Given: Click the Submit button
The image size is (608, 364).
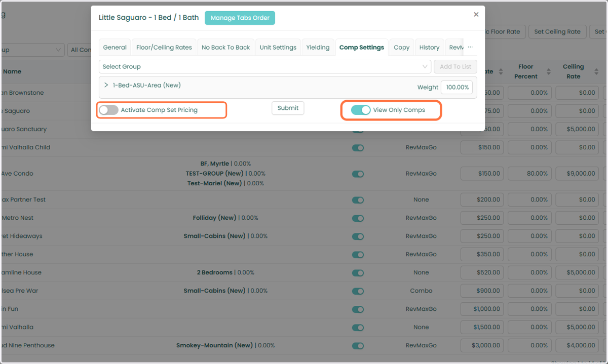Looking at the screenshot, I should point(288,108).
